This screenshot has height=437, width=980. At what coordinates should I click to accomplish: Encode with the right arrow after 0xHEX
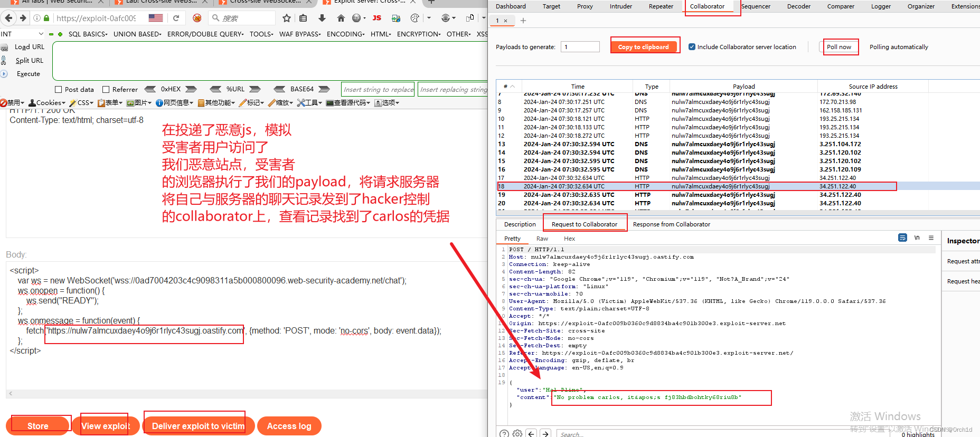click(x=191, y=89)
